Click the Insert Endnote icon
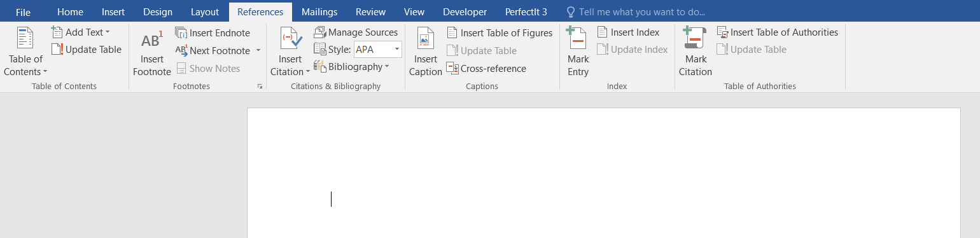This screenshot has height=238, width=980. point(181,33)
